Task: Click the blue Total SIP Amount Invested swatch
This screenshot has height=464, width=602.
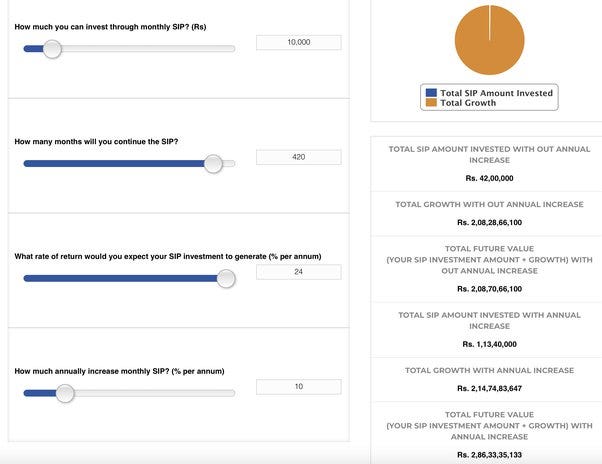Action: pos(431,93)
